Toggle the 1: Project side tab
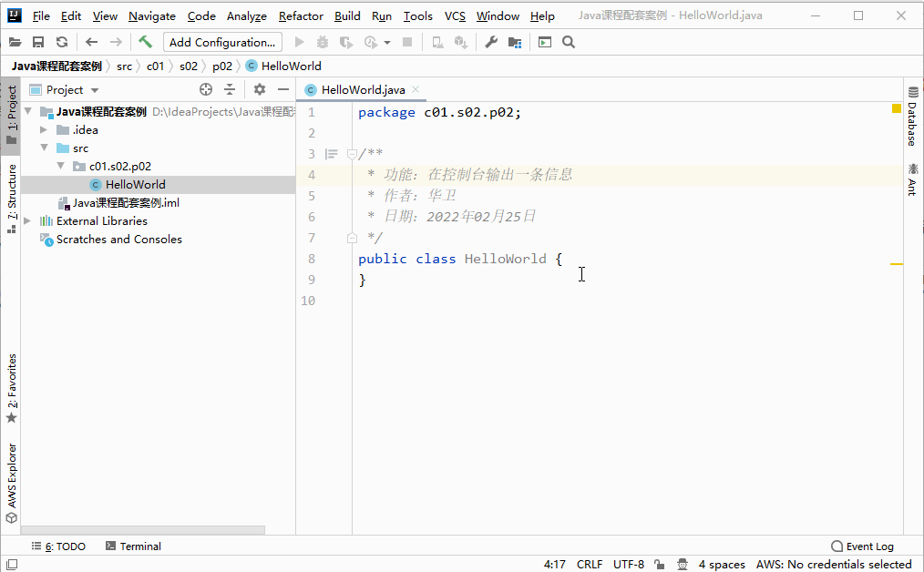 coord(11,116)
